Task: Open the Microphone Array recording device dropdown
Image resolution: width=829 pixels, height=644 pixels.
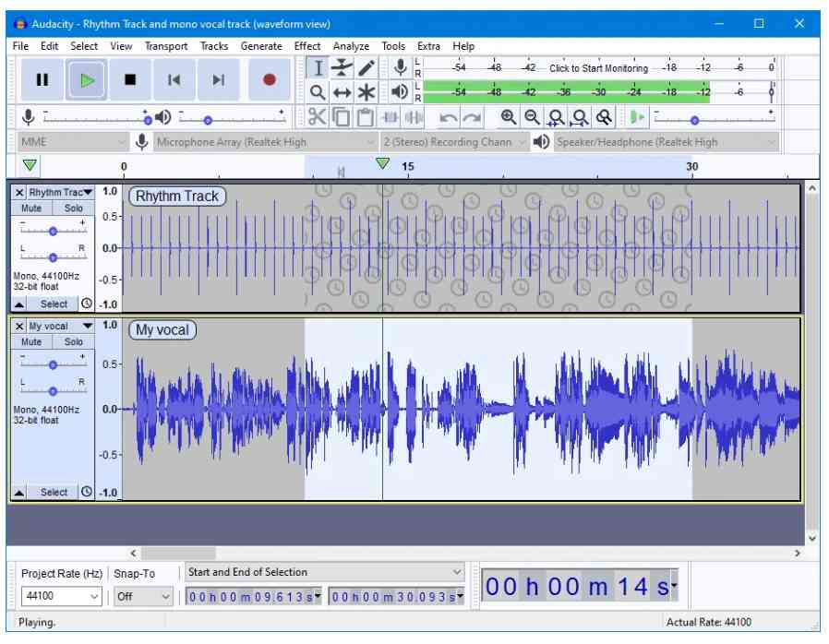Action: pos(264,142)
